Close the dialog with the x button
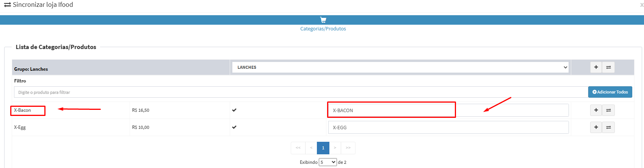The height and width of the screenshot is (168, 644). pos(641,5)
